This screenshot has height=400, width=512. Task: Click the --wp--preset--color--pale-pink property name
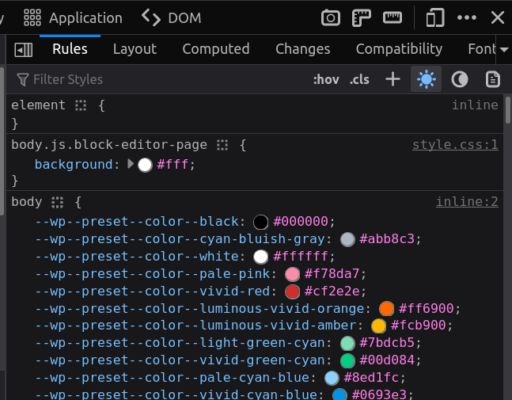click(x=153, y=274)
